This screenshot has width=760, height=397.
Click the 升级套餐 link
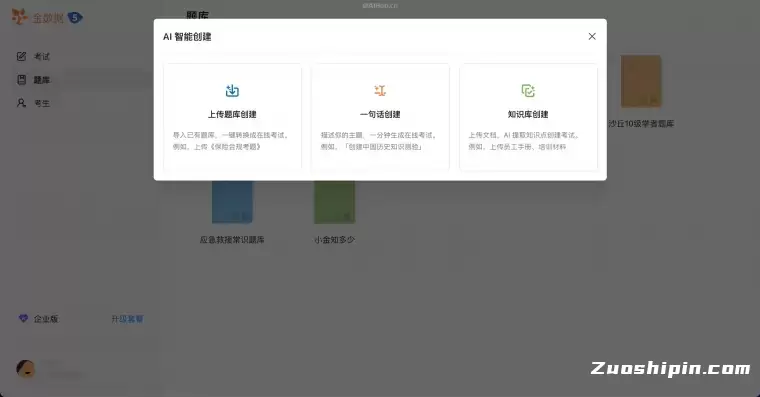pyautogui.click(x=127, y=318)
